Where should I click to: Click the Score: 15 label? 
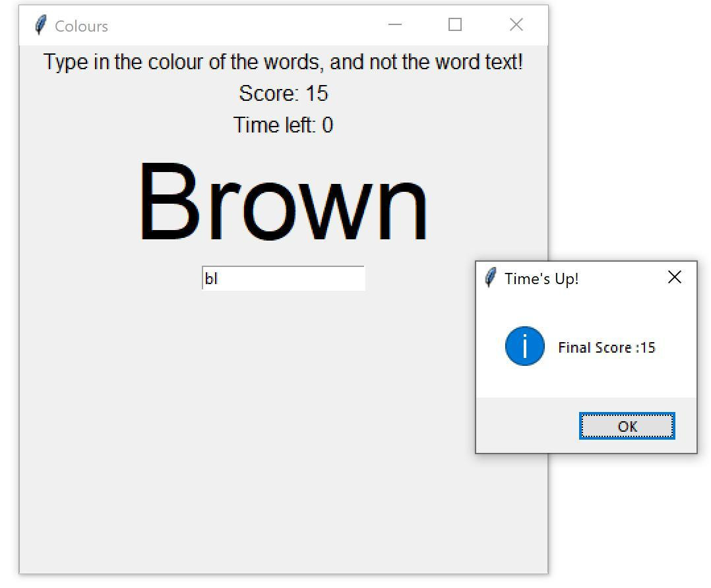[283, 94]
